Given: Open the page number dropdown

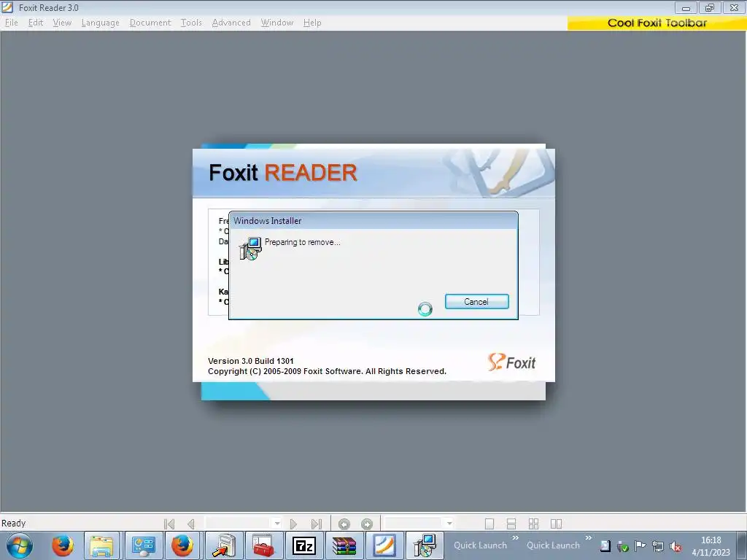Looking at the screenshot, I should 276,524.
